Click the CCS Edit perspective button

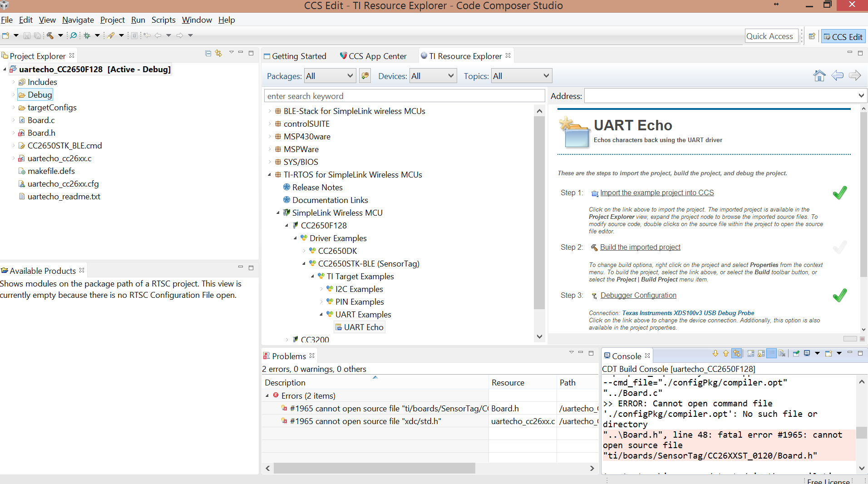pyautogui.click(x=843, y=36)
